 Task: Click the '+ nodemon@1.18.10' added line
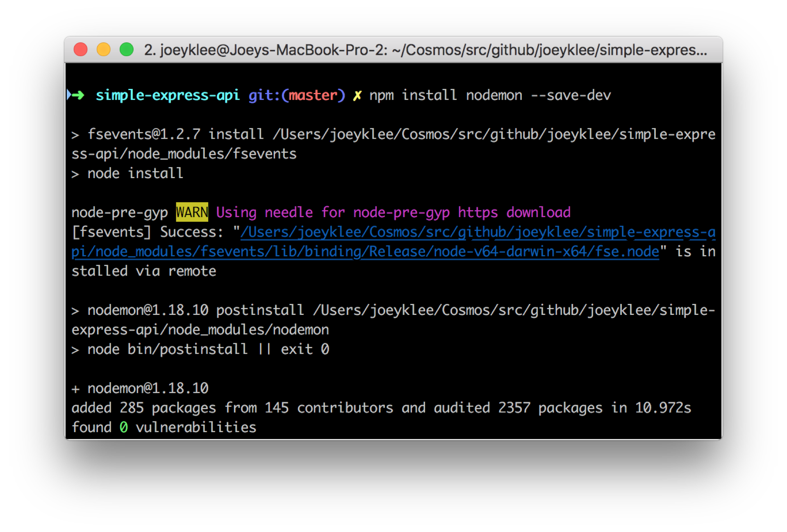click(x=140, y=388)
